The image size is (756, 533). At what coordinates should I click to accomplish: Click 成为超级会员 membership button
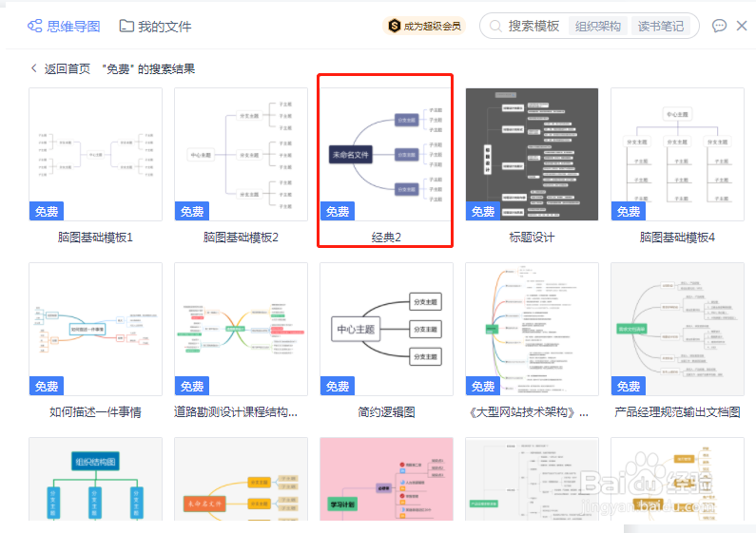click(x=424, y=26)
